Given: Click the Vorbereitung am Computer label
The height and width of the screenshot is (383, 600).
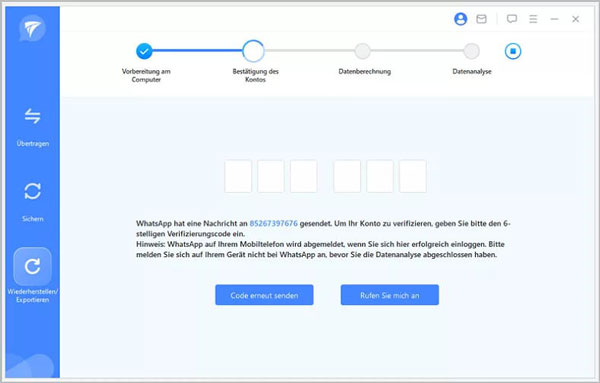Looking at the screenshot, I should point(146,75).
